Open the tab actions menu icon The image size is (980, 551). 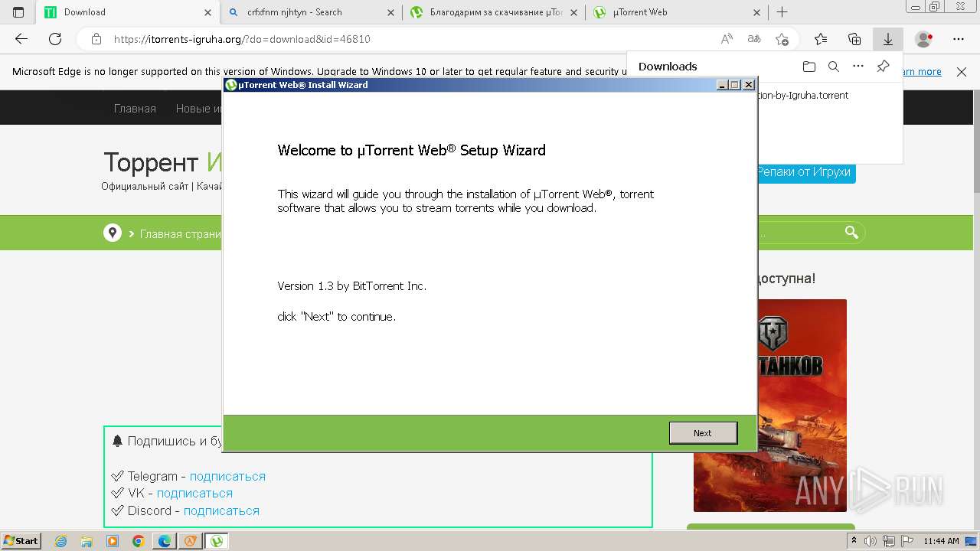(x=18, y=12)
